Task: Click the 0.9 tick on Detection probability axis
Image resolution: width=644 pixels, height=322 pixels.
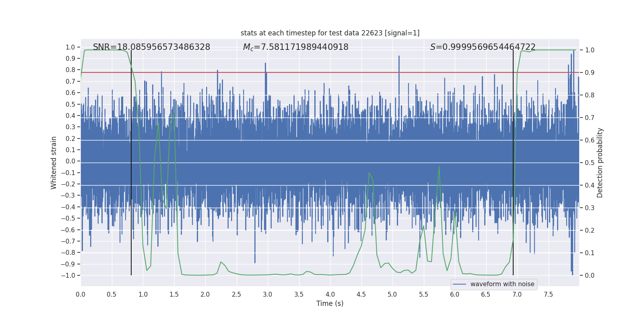Action: (590, 73)
